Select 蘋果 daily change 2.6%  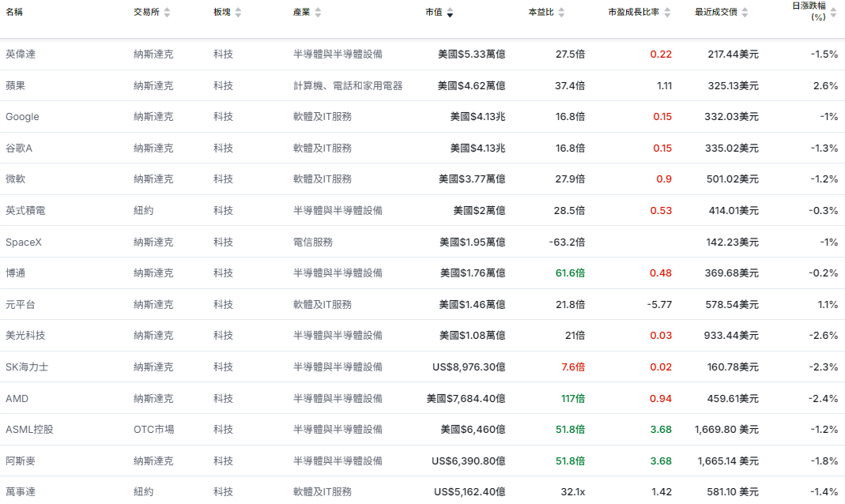coord(825,85)
